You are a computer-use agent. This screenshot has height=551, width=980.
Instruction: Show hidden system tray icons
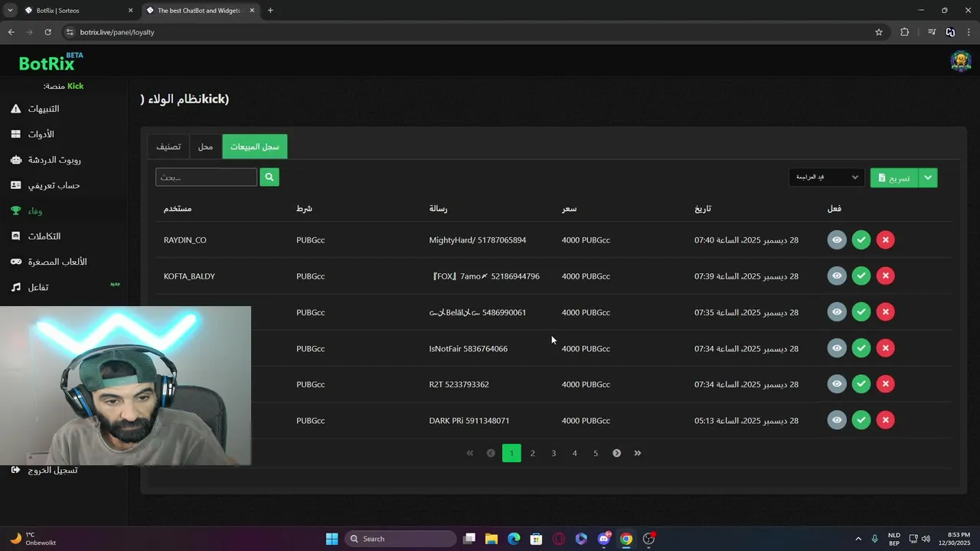click(858, 539)
